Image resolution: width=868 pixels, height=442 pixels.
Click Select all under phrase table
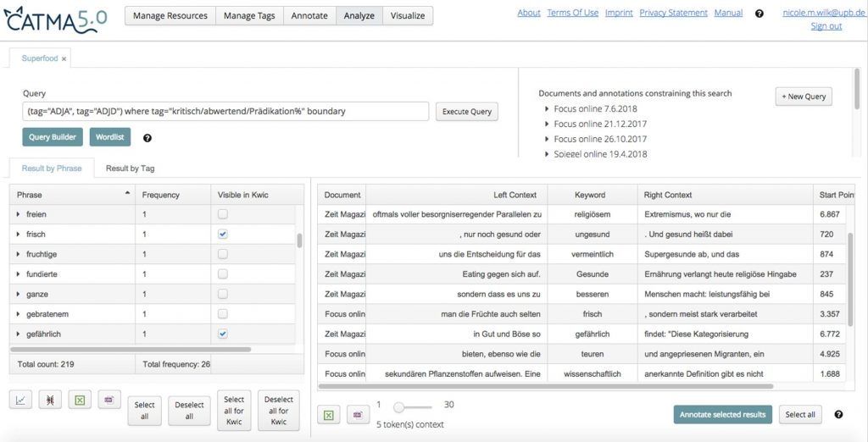pyautogui.click(x=144, y=411)
